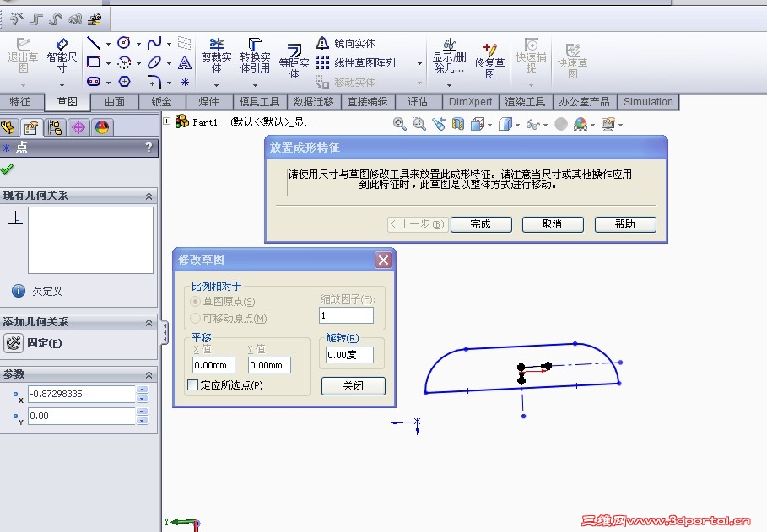Image resolution: width=767 pixels, height=532 pixels.
Task: Click Mirror Entities tool
Action: 345,43
